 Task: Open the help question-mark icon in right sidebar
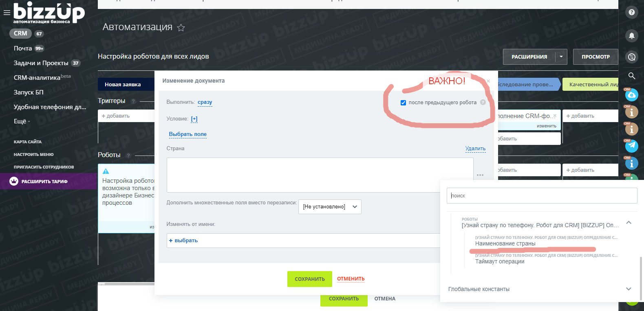631,12
